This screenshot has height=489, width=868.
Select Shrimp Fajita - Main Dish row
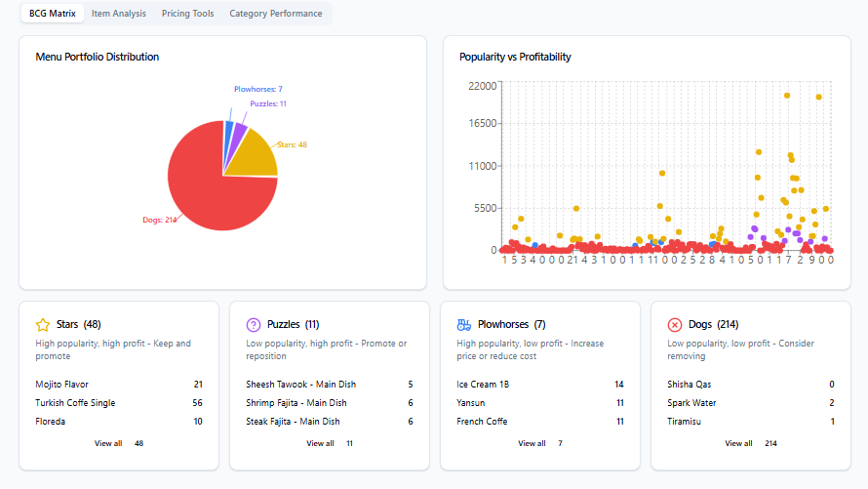tap(330, 403)
